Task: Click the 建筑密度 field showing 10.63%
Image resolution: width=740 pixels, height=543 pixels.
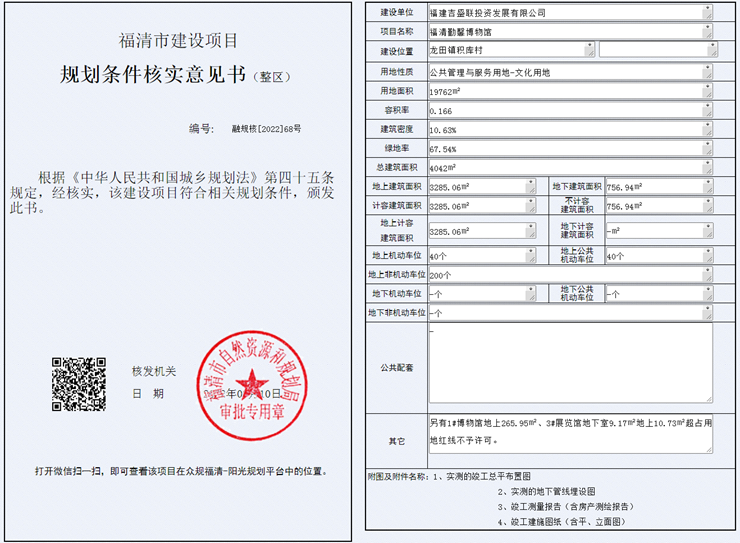Action: point(570,129)
